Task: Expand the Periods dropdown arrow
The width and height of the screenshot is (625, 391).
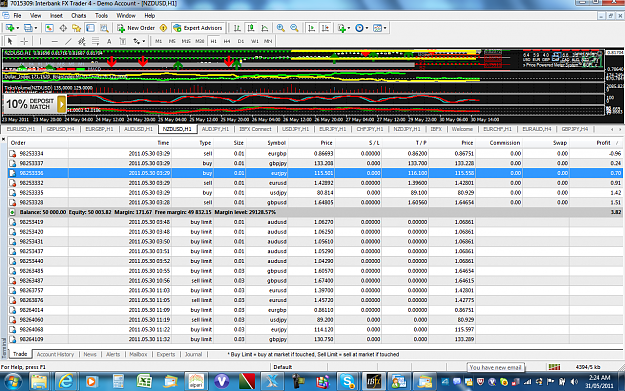Action: (x=367, y=28)
